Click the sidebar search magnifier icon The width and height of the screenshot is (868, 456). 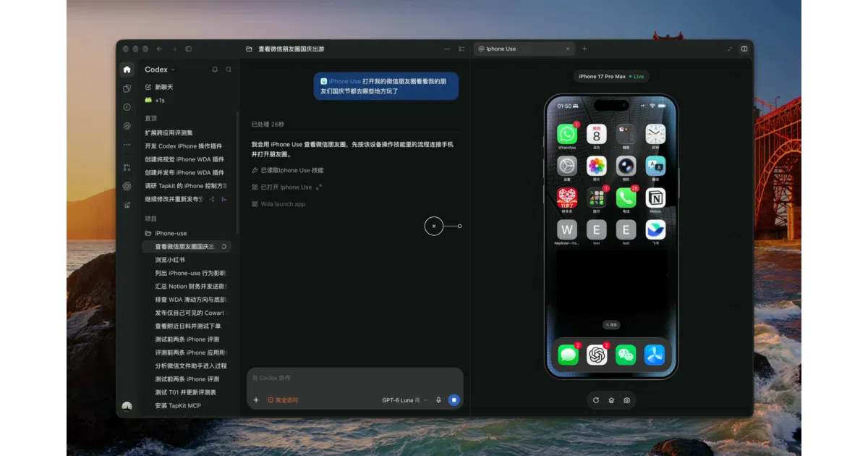[229, 69]
